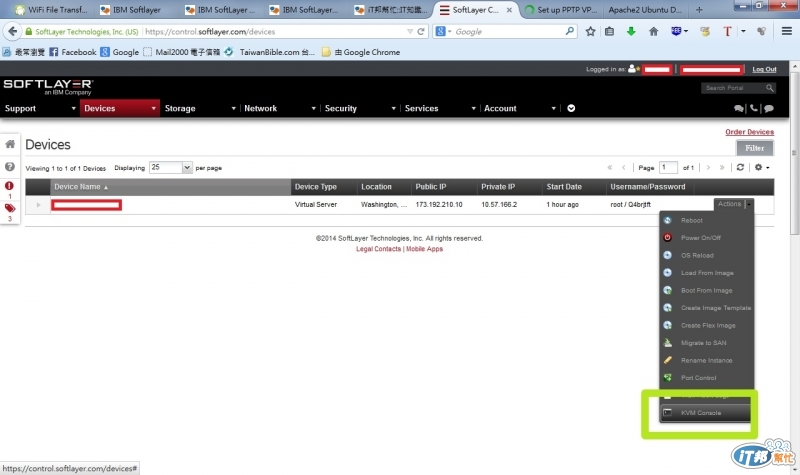Click the page number input field

(668, 167)
